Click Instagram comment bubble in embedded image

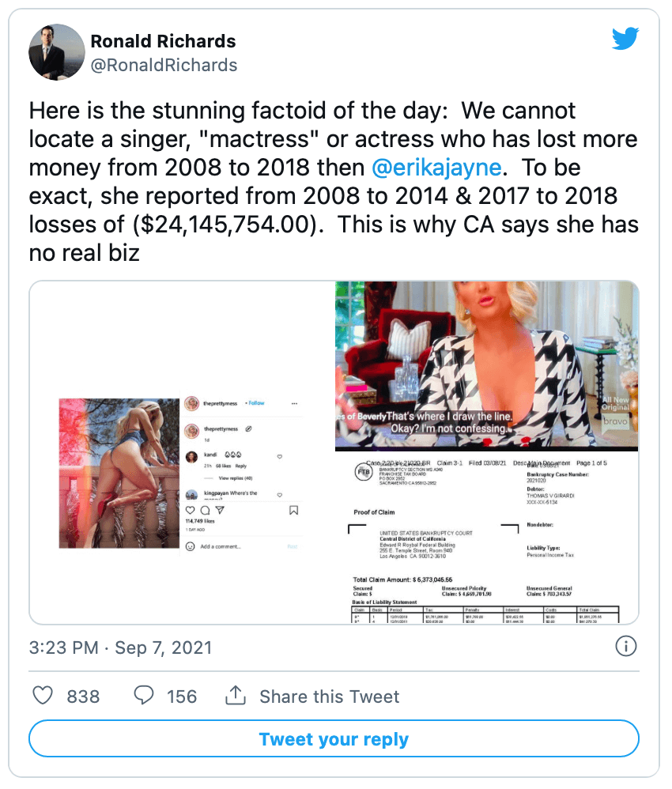[205, 510]
